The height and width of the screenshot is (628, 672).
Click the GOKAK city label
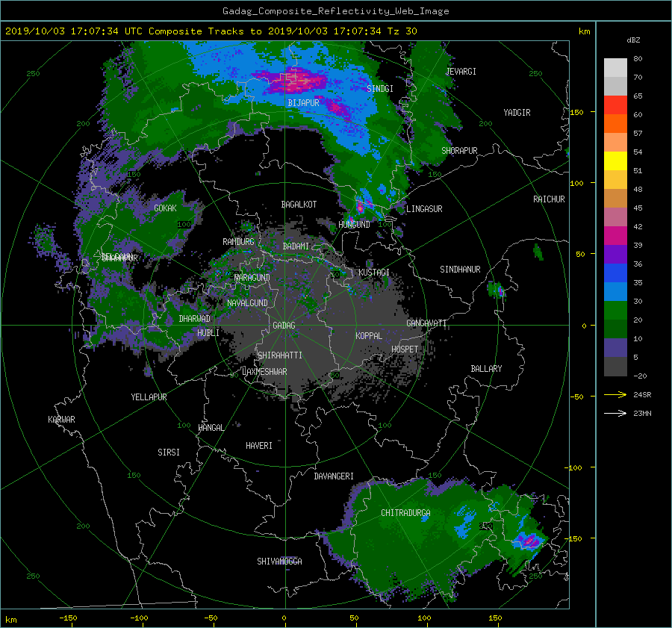165,208
